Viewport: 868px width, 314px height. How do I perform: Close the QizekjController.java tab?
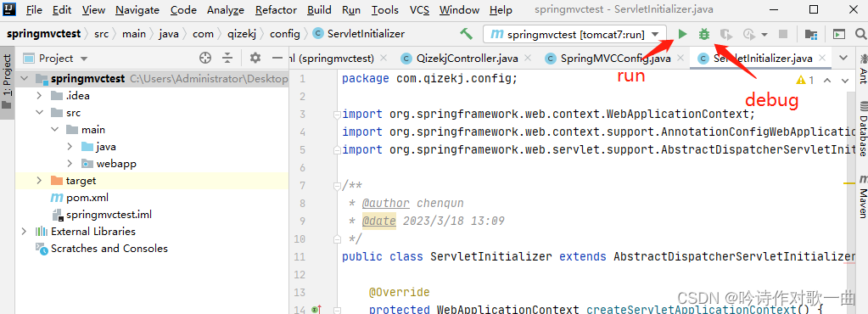pyautogui.click(x=528, y=58)
